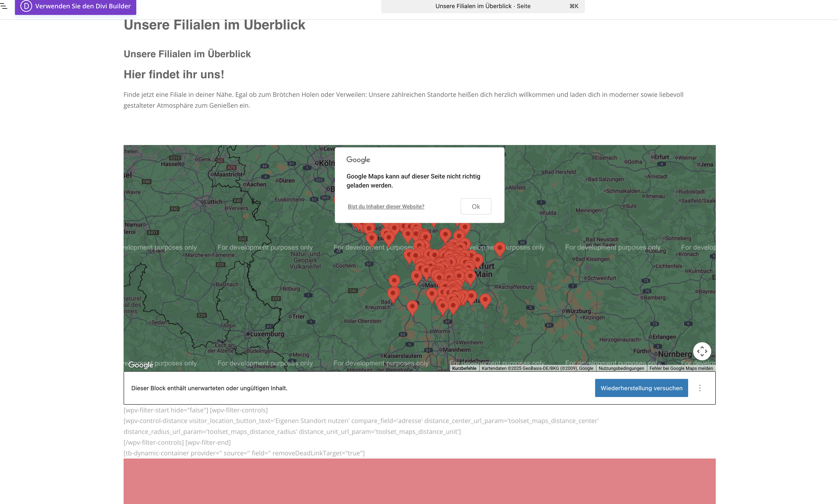This screenshot has width=838, height=504.
Task: Click the '[/wpv-filter-controls] [wpv-filter-end]' line
Action: pos(177,442)
